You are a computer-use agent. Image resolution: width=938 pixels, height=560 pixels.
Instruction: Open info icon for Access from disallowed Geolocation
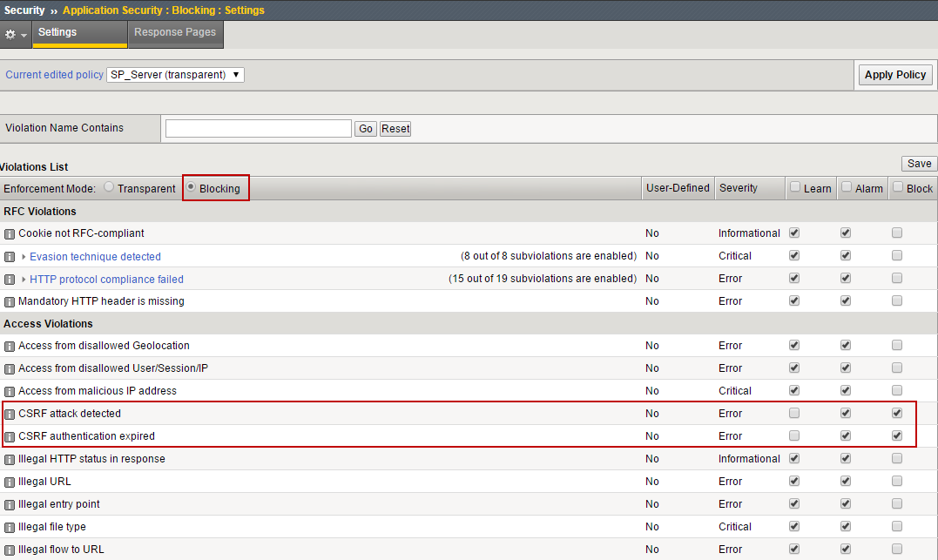10,347
